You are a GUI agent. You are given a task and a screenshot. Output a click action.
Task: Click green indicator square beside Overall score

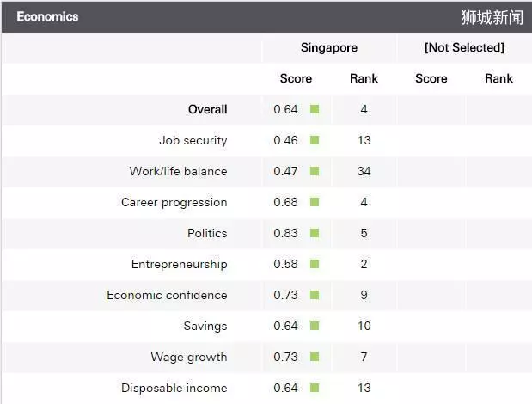click(x=315, y=109)
